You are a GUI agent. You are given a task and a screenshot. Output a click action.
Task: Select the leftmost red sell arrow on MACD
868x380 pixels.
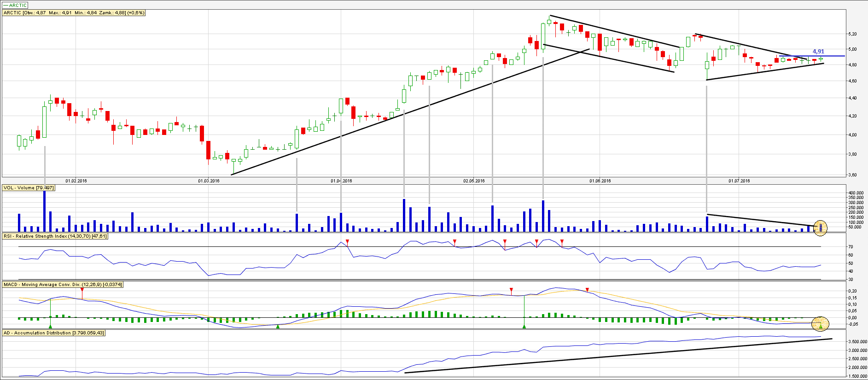tap(82, 290)
